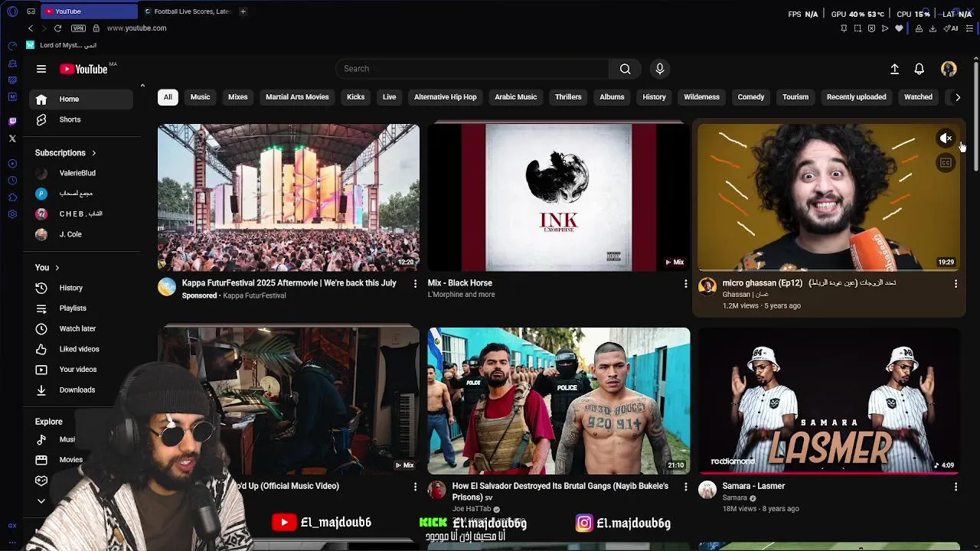Open the Create upload icon
The width and height of the screenshot is (980, 551).
tap(894, 69)
